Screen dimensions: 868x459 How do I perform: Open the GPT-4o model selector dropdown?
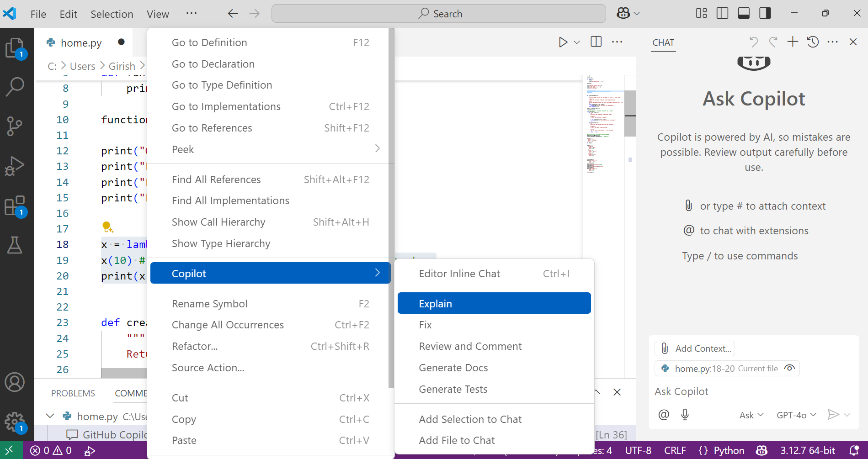click(795, 415)
